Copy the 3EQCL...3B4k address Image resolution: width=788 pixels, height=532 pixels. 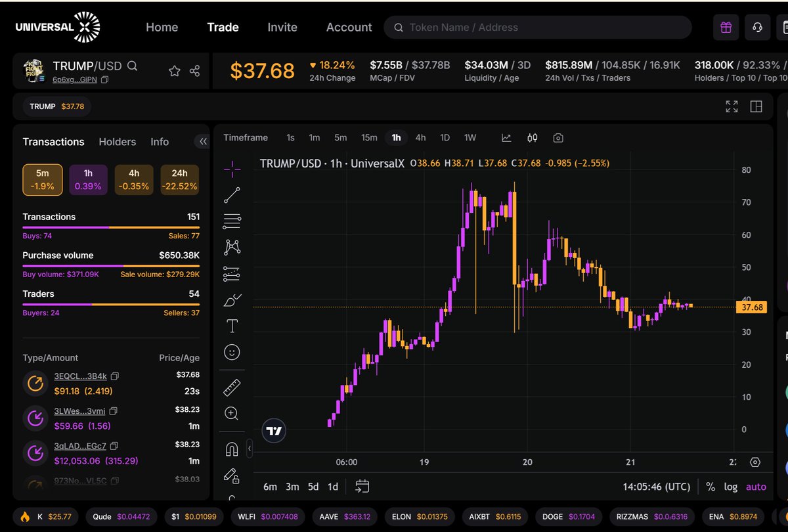point(114,376)
